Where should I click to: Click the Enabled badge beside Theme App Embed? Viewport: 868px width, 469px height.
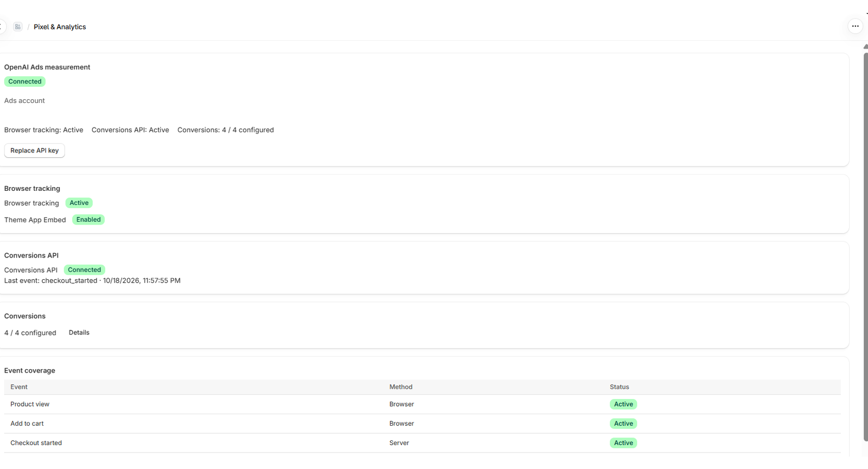[x=88, y=220]
